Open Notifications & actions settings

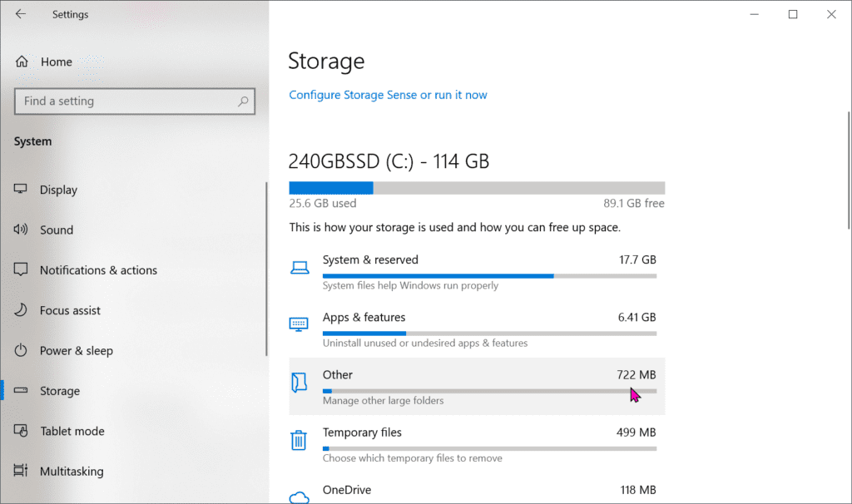pyautogui.click(x=98, y=270)
